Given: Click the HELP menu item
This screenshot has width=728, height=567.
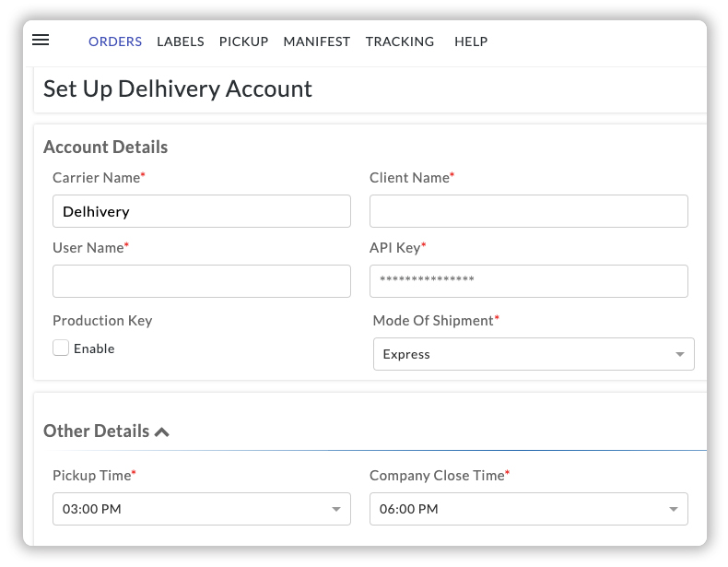Looking at the screenshot, I should [x=471, y=41].
